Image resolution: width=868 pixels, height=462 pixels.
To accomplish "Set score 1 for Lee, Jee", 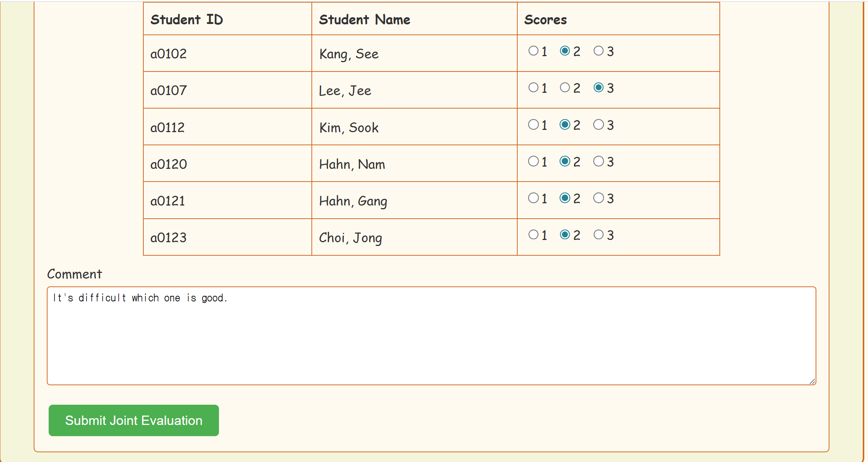I will coord(533,88).
